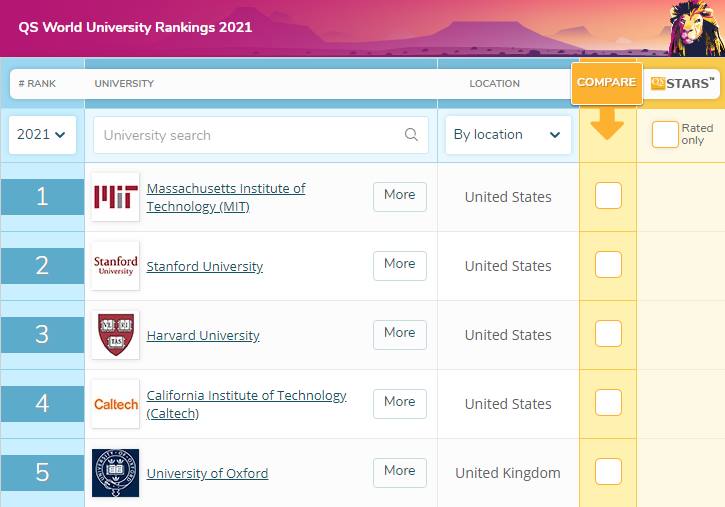The image size is (725, 507).
Task: Select Harvard University for comparison
Action: click(608, 333)
